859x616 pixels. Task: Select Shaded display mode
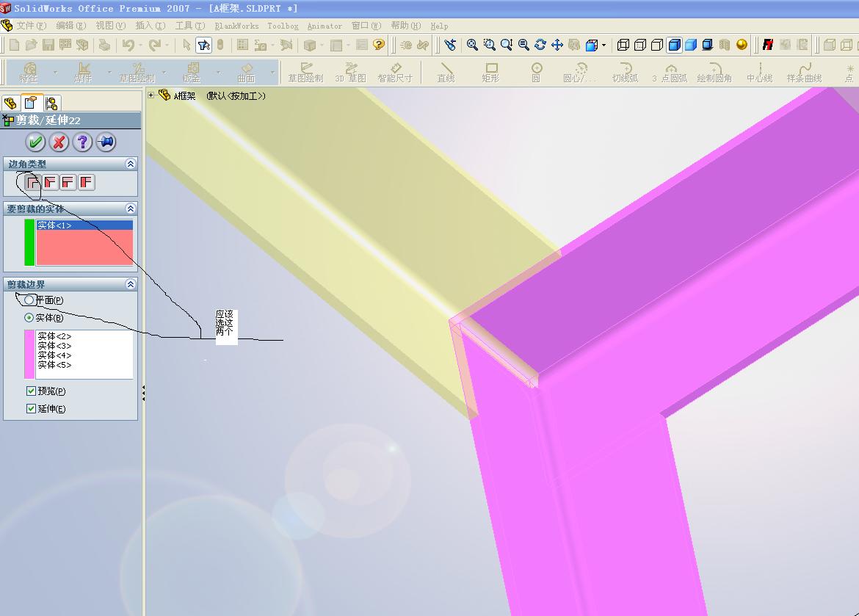[691, 45]
